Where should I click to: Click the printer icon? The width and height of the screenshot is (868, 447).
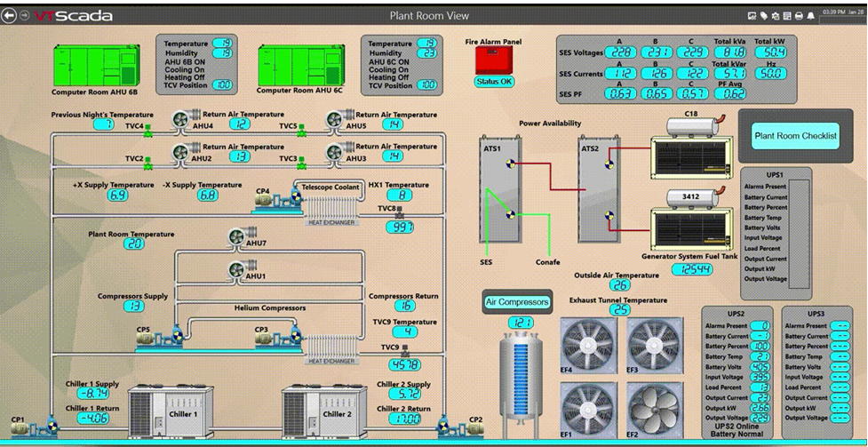[798, 16]
